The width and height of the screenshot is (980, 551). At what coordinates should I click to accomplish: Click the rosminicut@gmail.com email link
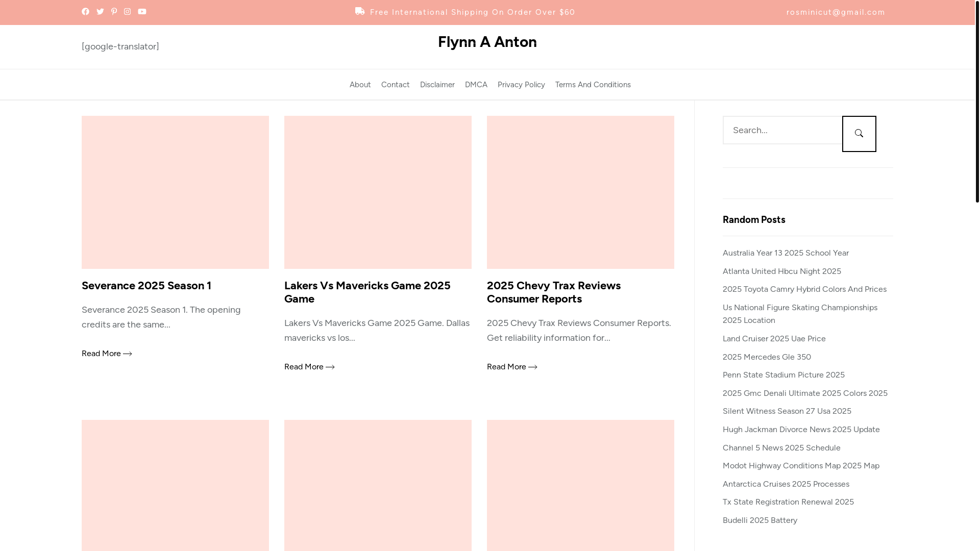coord(836,12)
